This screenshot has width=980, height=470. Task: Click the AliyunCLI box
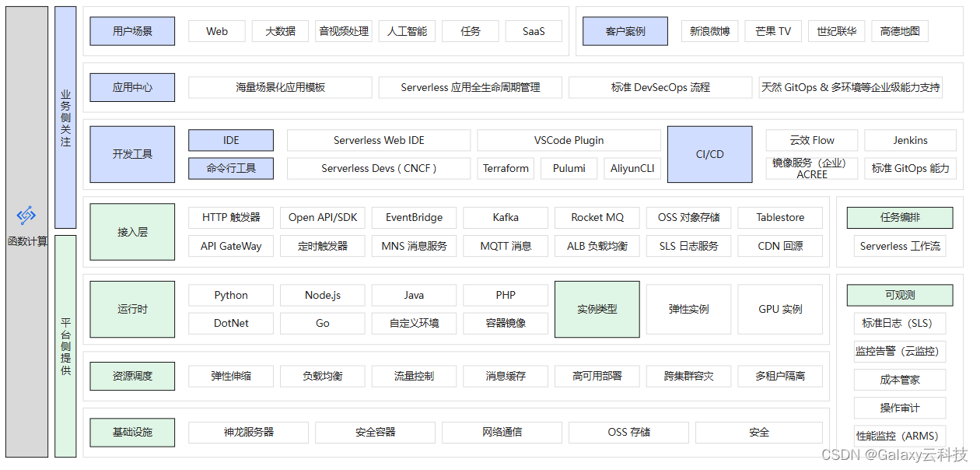point(632,168)
